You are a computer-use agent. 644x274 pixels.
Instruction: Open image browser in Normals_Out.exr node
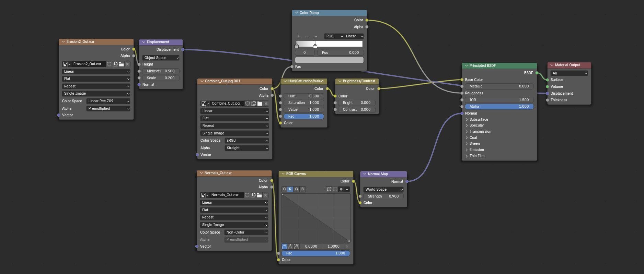coord(204,195)
